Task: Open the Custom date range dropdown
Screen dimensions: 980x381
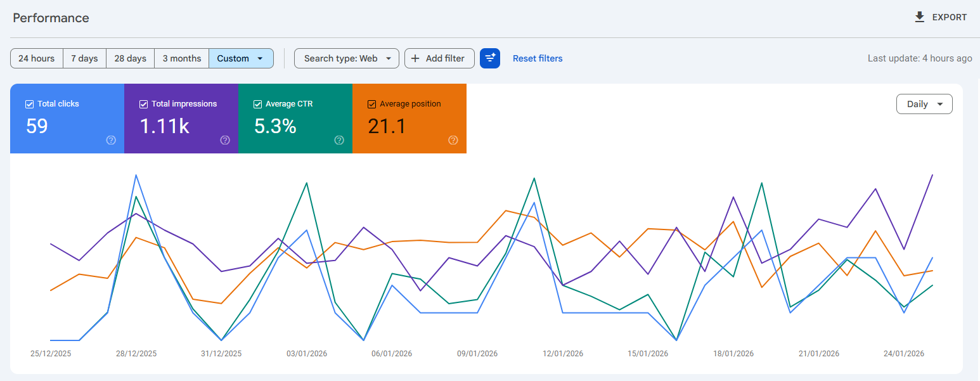Action: pos(241,58)
